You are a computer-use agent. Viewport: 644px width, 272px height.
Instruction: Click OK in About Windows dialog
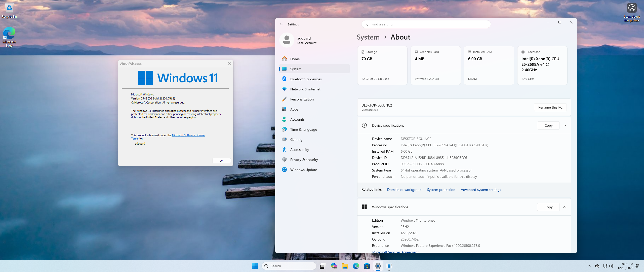coord(221,161)
